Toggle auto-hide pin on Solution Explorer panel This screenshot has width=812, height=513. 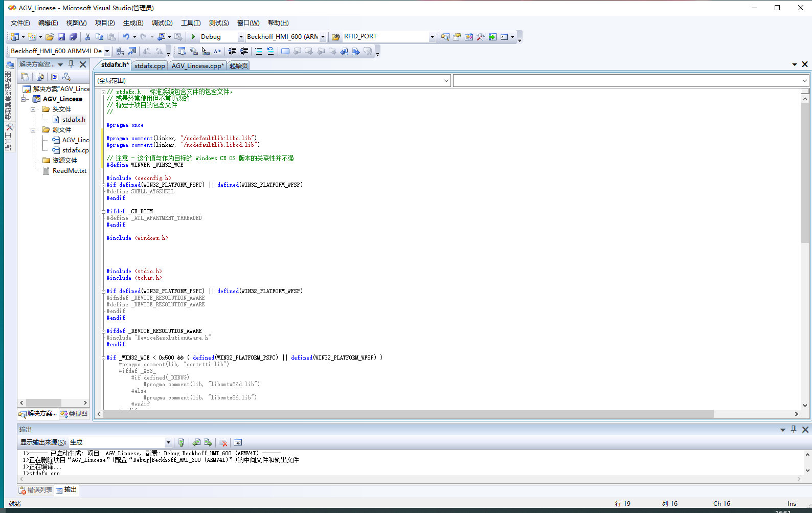(x=71, y=64)
